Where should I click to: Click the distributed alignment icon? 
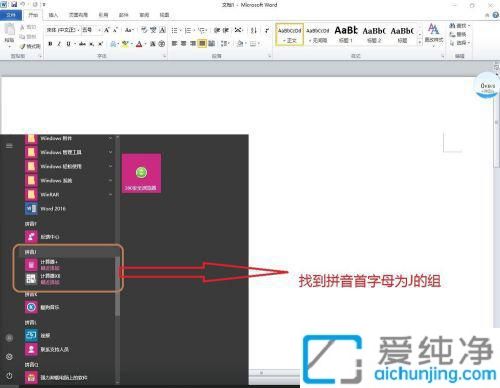pyautogui.click(x=211, y=44)
